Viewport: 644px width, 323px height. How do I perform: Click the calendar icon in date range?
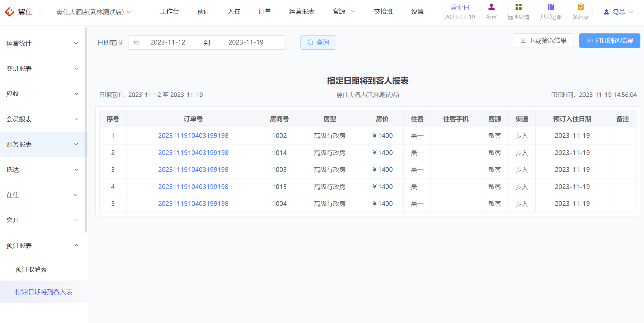click(136, 42)
